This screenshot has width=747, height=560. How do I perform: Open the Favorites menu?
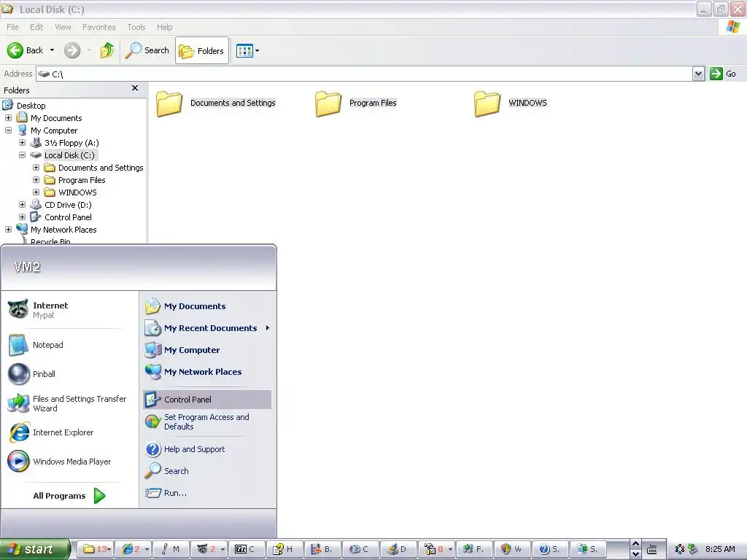[98, 27]
